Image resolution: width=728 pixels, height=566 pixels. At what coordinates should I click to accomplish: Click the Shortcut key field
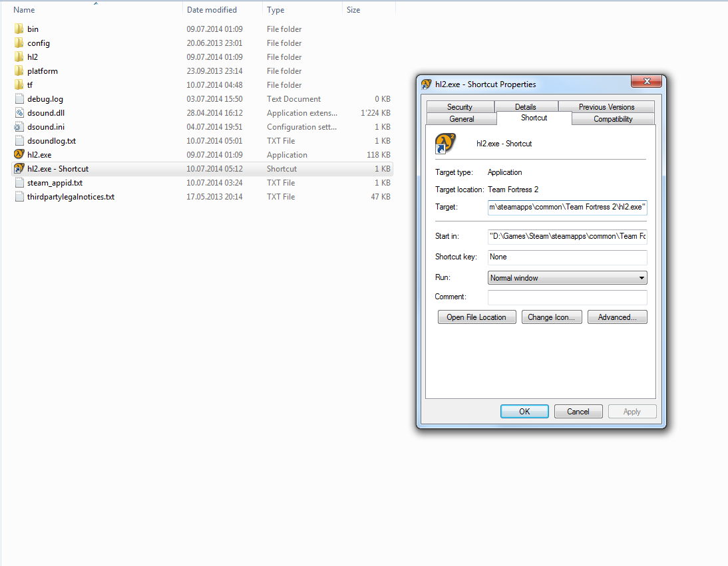pos(568,257)
